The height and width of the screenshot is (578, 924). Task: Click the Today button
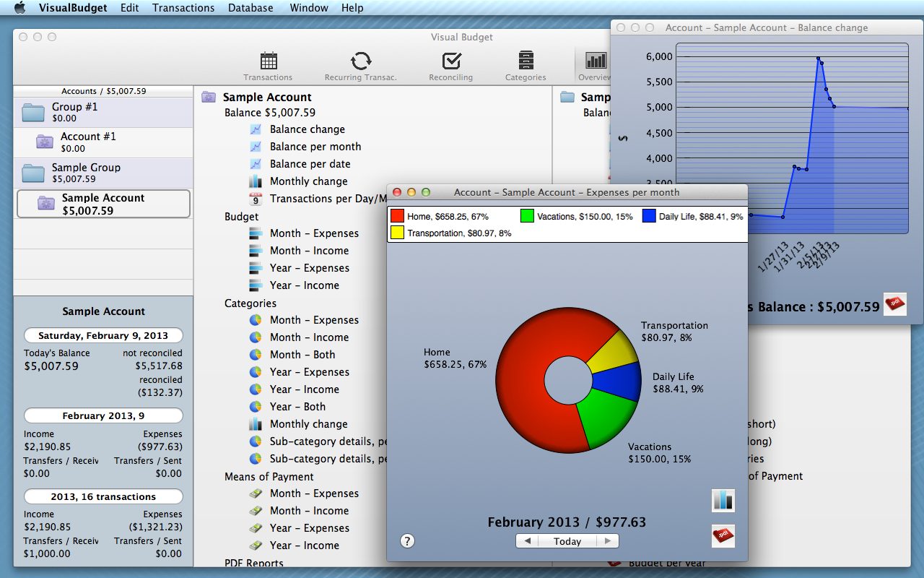point(567,541)
